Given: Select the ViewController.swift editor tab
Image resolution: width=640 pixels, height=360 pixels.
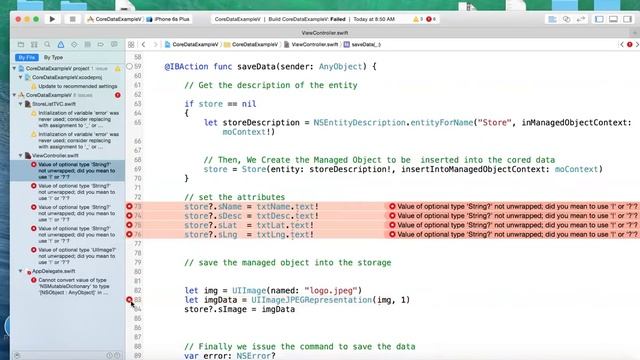Looking at the screenshot, I should click(325, 33).
